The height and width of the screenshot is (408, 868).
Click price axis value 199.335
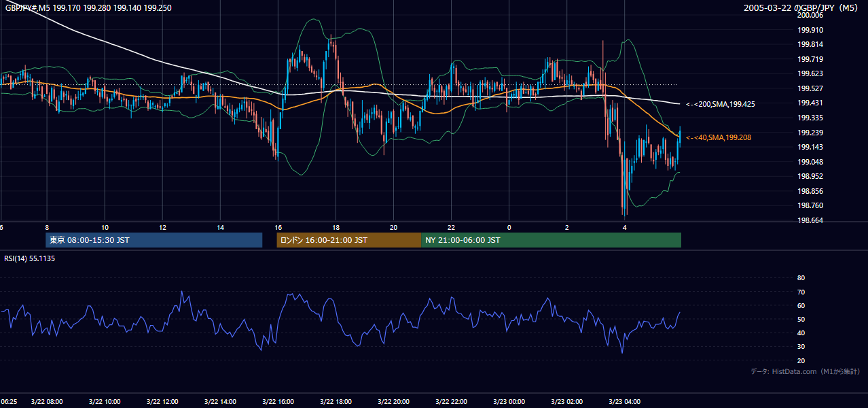point(810,118)
